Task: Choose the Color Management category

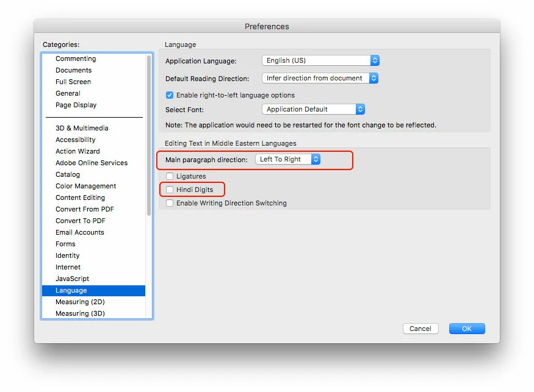Action: coord(93,186)
